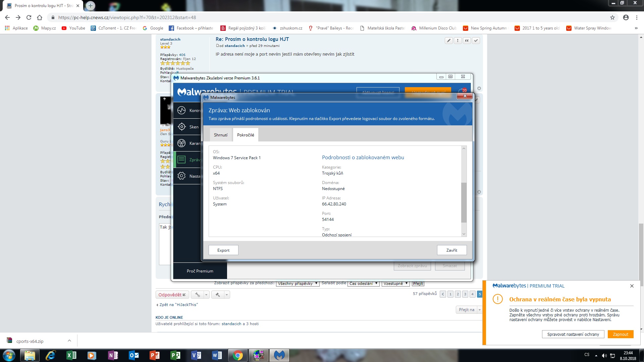644x362 pixels.
Task: Click the edit post pencil icon
Action: click(x=448, y=41)
